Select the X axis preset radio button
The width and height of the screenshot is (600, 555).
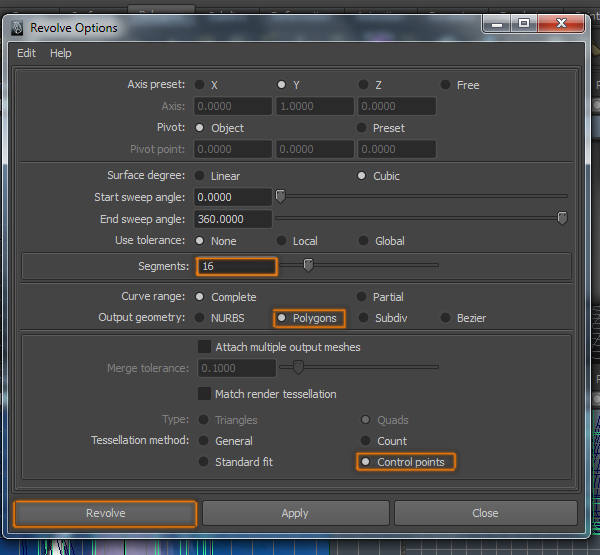coord(201,85)
